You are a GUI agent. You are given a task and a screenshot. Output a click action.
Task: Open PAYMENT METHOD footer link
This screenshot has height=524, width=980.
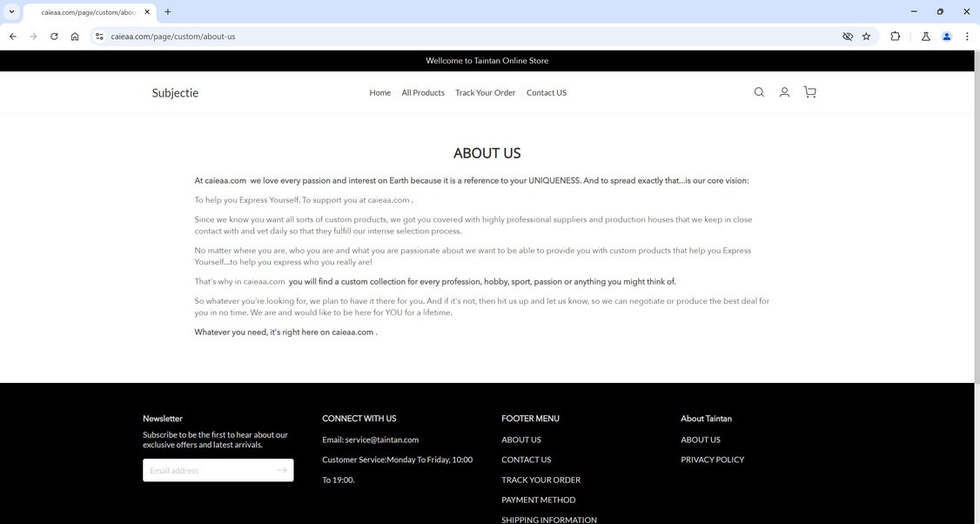[538, 500]
